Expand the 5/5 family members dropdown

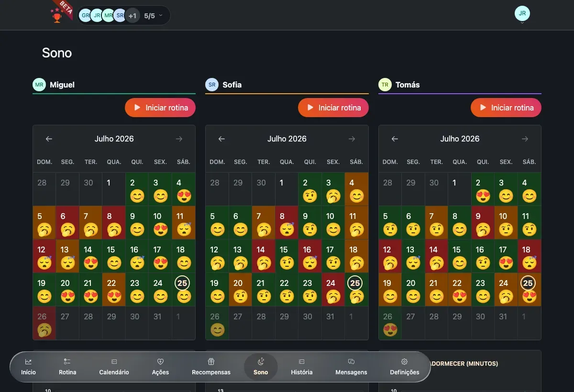coord(153,16)
